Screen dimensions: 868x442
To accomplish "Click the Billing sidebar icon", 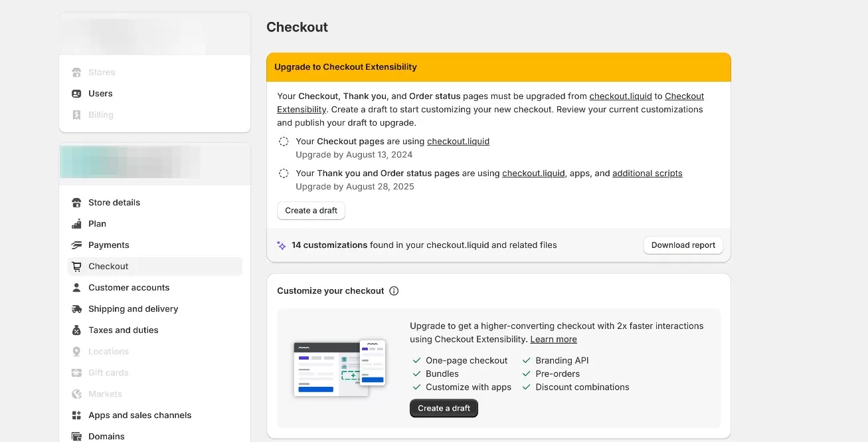I will (x=76, y=115).
